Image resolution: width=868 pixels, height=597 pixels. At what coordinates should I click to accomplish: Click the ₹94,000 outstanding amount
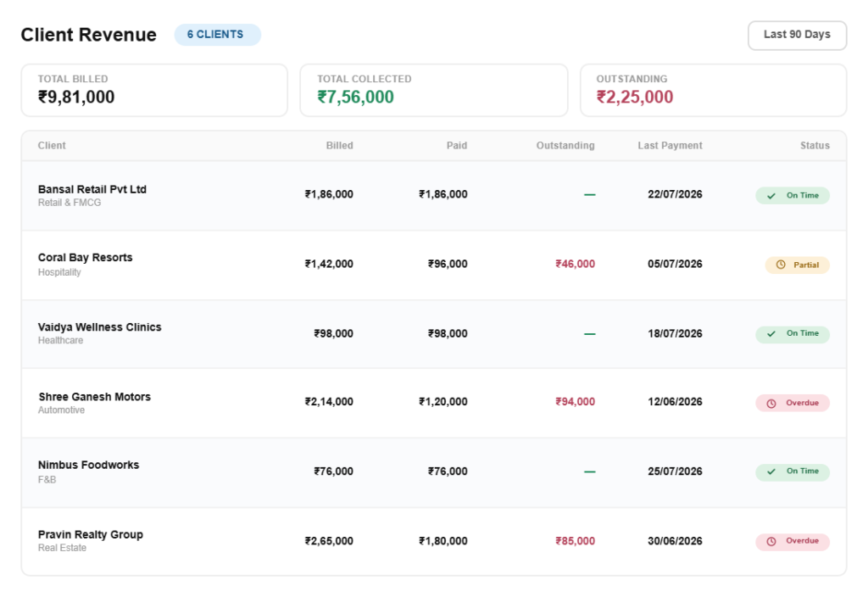[x=576, y=402]
